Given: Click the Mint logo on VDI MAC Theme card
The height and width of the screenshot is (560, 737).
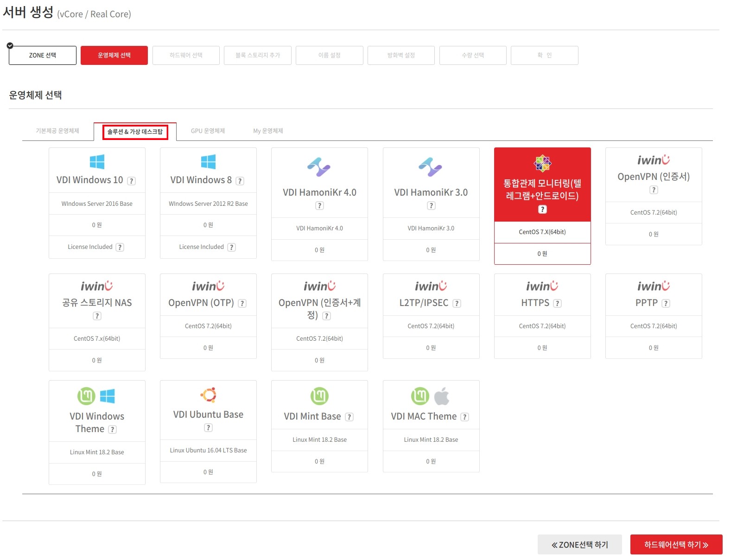Looking at the screenshot, I should (420, 396).
